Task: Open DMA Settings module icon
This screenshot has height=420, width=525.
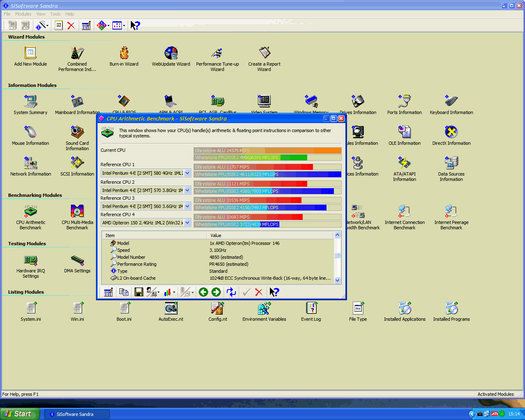Action: [77, 260]
